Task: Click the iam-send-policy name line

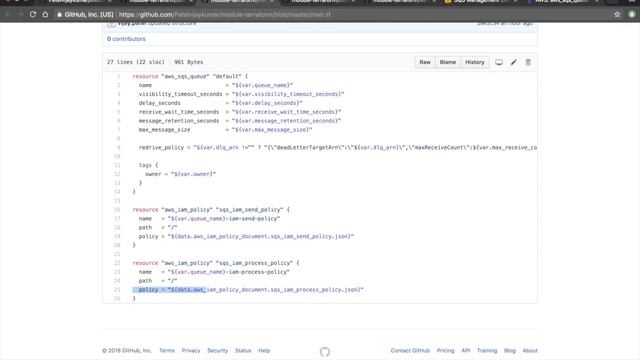Action: click(x=209, y=219)
